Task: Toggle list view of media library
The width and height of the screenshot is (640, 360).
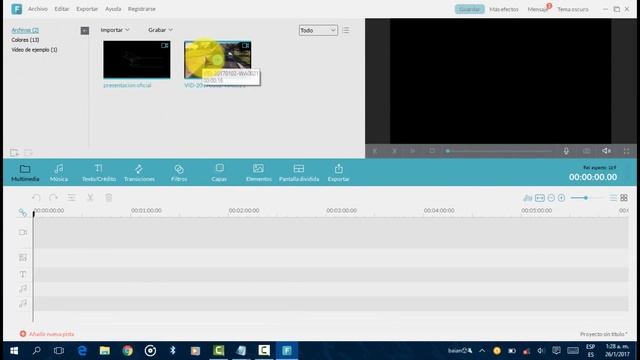Action: pos(346,30)
